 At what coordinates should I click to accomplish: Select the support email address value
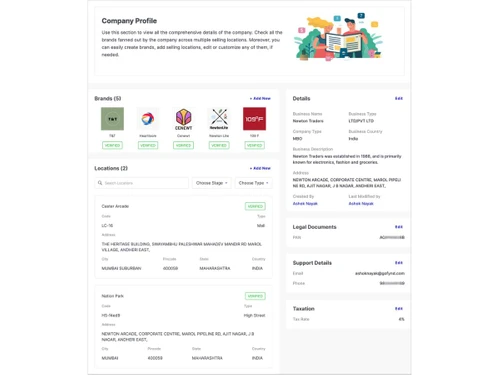pos(380,273)
